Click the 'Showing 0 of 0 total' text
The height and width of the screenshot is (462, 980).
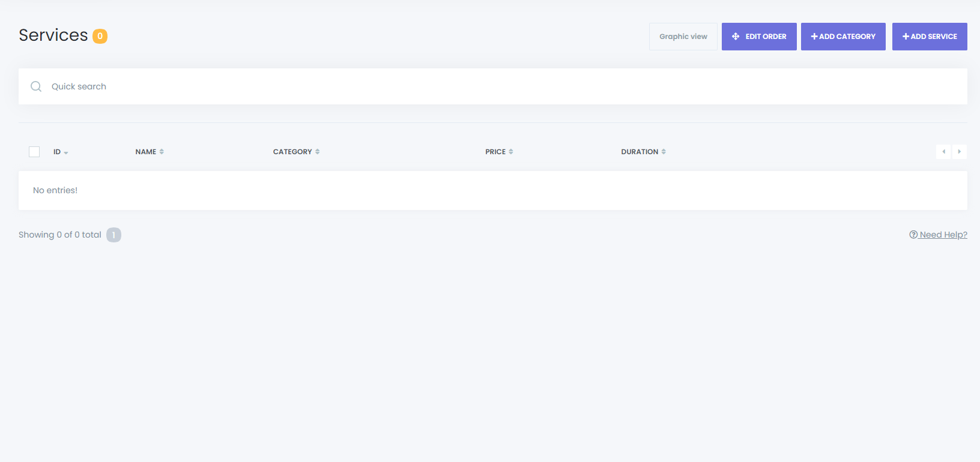(x=59, y=235)
